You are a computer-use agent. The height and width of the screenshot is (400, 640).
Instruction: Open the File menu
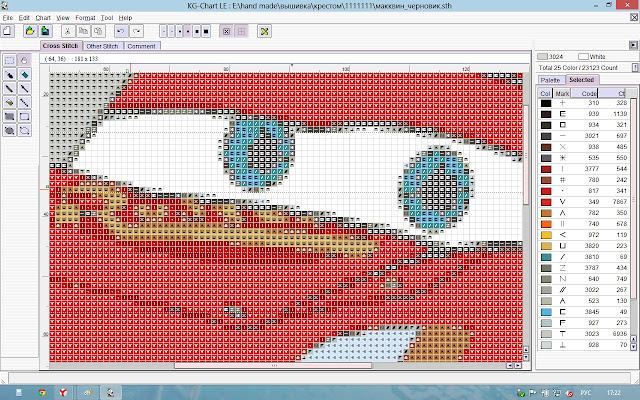8,18
